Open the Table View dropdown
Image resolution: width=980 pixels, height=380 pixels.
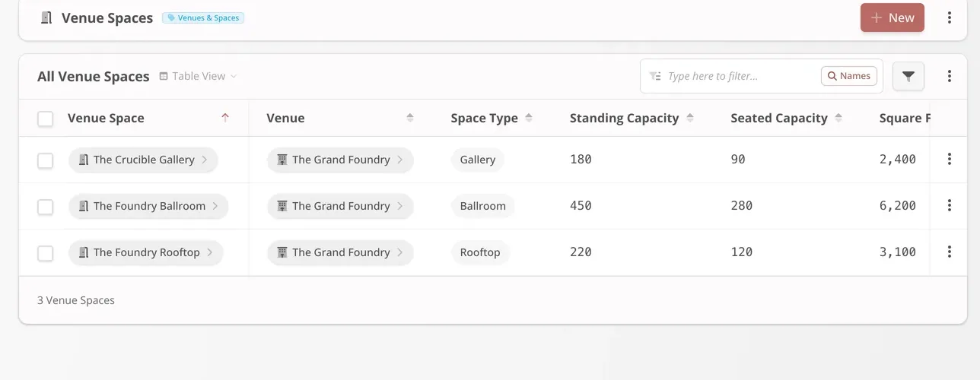coord(199,76)
